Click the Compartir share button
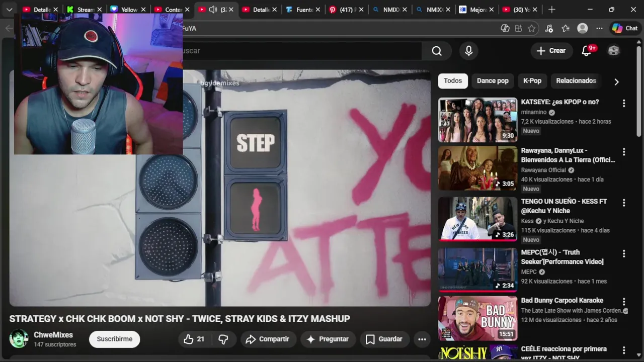 click(267, 339)
